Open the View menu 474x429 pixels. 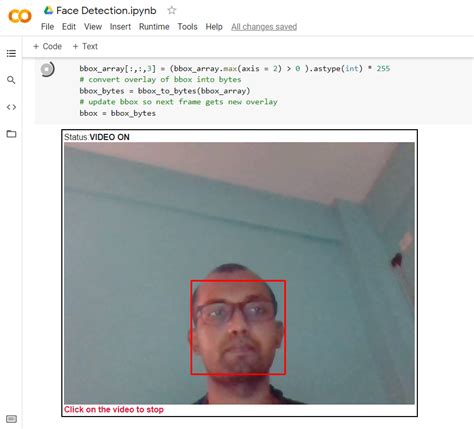(x=93, y=27)
